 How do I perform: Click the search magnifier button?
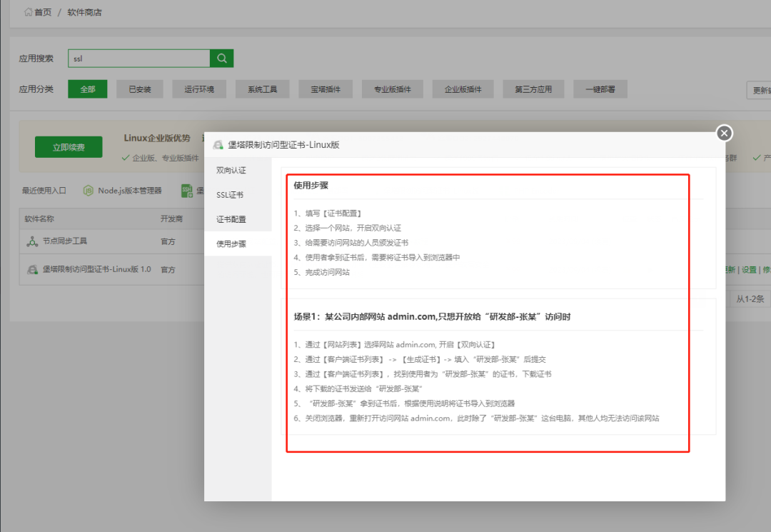[221, 59]
